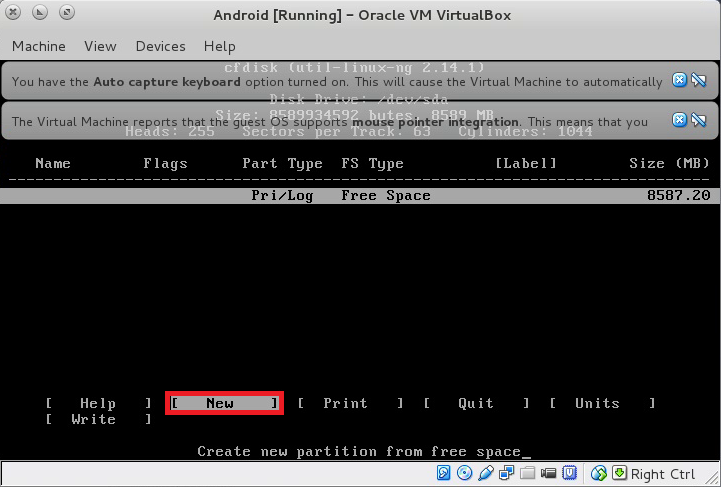Click the Flags column header
721x487 pixels.
coord(166,164)
